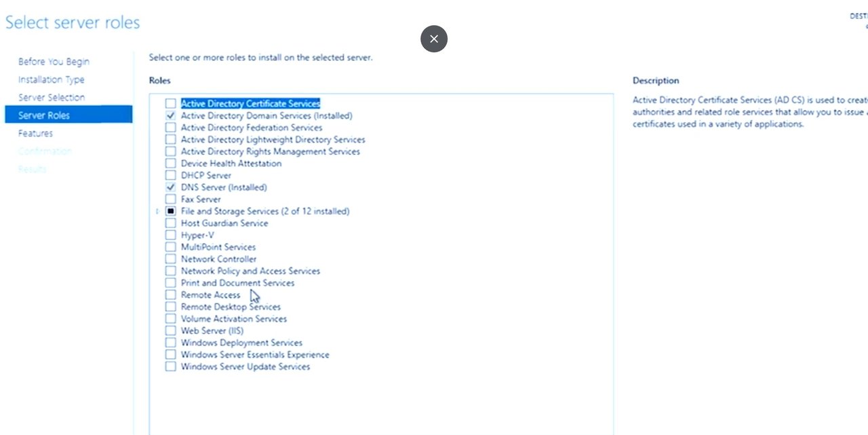Select the Hyper-V label
Screen dimensions: 868x435
[197, 235]
